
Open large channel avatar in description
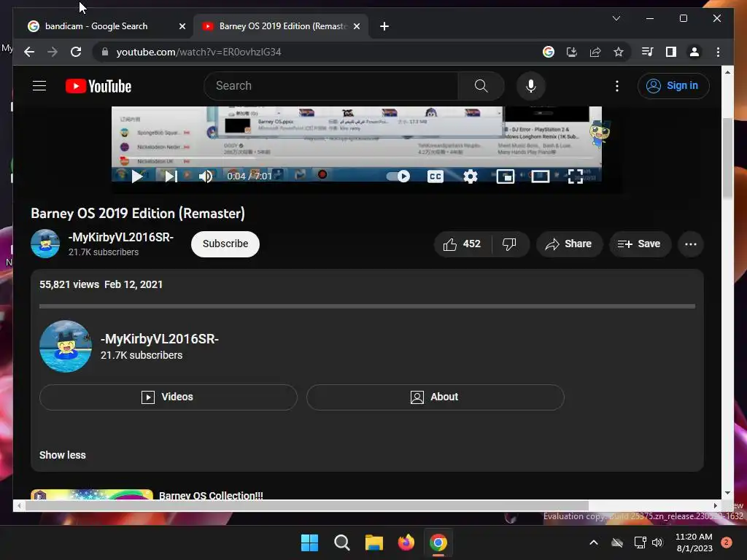(65, 346)
